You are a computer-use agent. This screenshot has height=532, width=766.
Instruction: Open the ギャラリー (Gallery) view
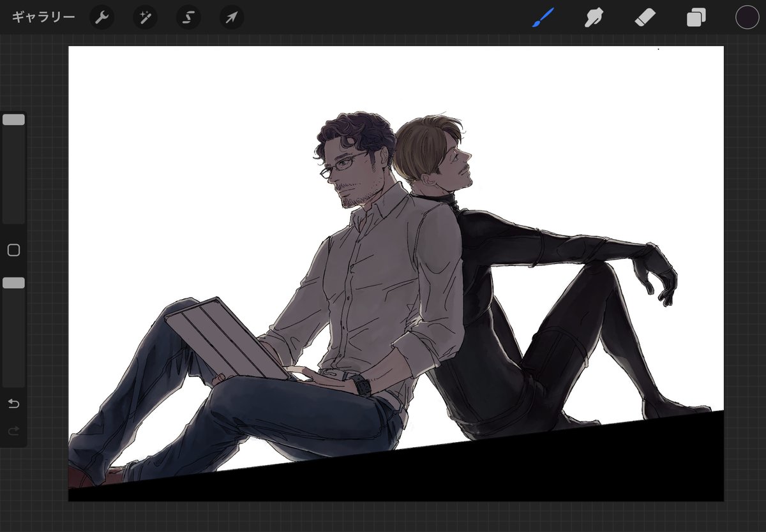(x=43, y=17)
